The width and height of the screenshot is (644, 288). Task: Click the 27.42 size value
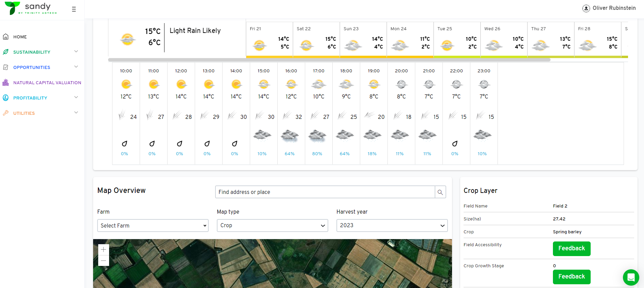tap(559, 219)
